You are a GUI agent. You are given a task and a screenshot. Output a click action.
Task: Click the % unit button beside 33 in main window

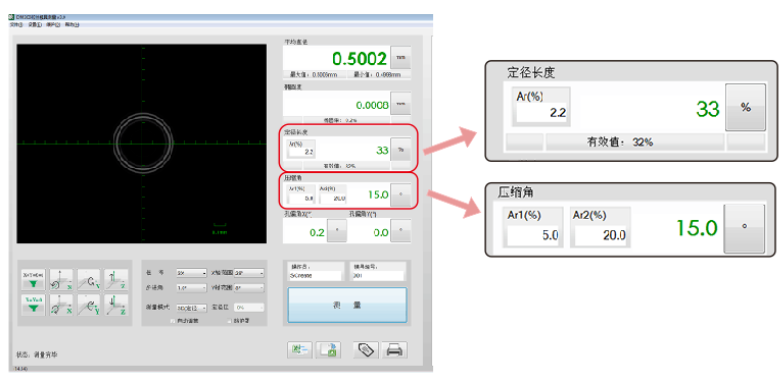[x=400, y=149]
